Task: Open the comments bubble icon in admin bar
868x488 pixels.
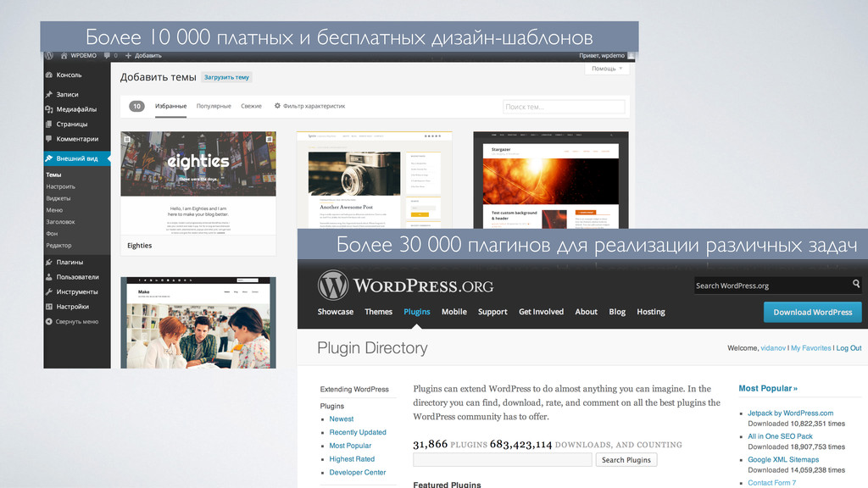Action: click(x=107, y=56)
